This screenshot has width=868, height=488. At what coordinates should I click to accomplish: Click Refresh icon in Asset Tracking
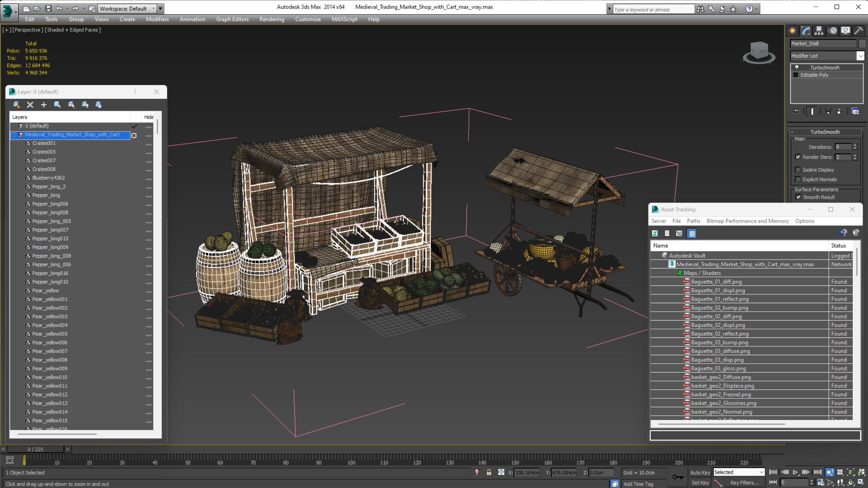655,233
